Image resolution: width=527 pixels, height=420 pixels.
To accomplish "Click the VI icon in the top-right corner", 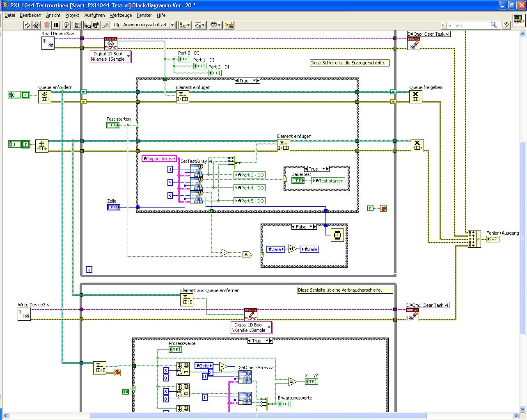I will coord(519,20).
